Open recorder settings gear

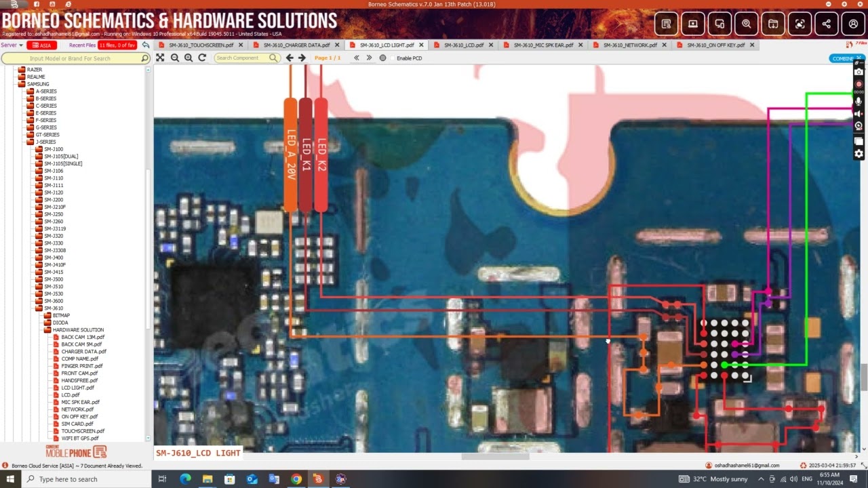859,154
